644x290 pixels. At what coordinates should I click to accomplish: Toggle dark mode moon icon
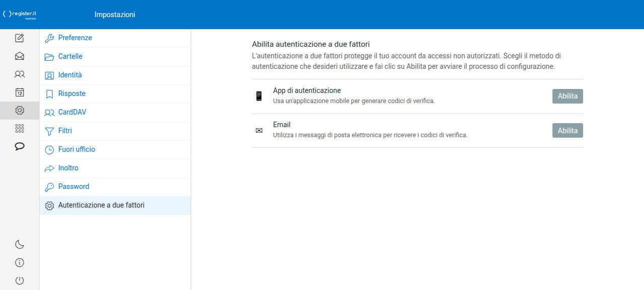click(20, 244)
